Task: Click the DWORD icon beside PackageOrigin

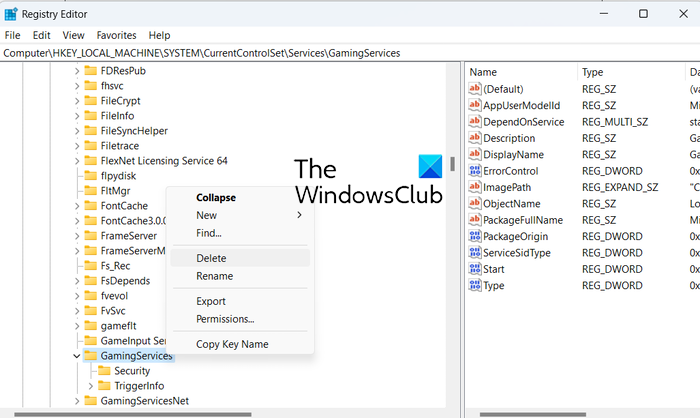Action: click(x=475, y=236)
